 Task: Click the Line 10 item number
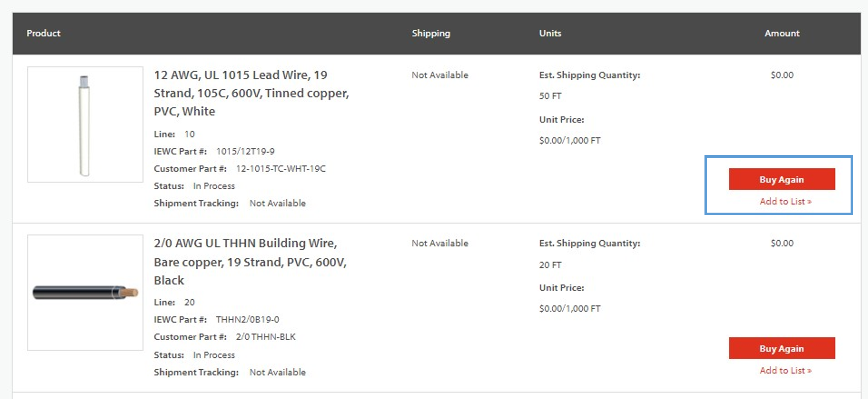click(189, 134)
